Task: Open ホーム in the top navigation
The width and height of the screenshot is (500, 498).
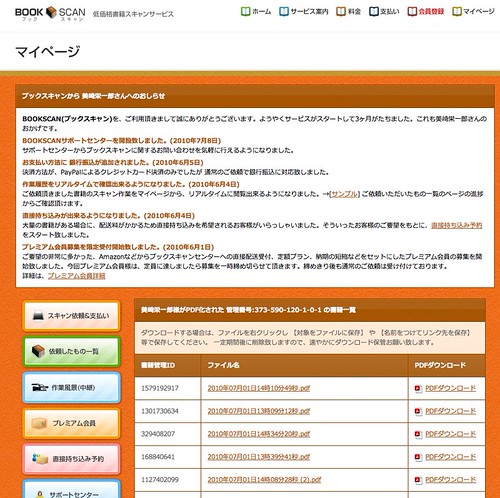Action: coord(261,12)
